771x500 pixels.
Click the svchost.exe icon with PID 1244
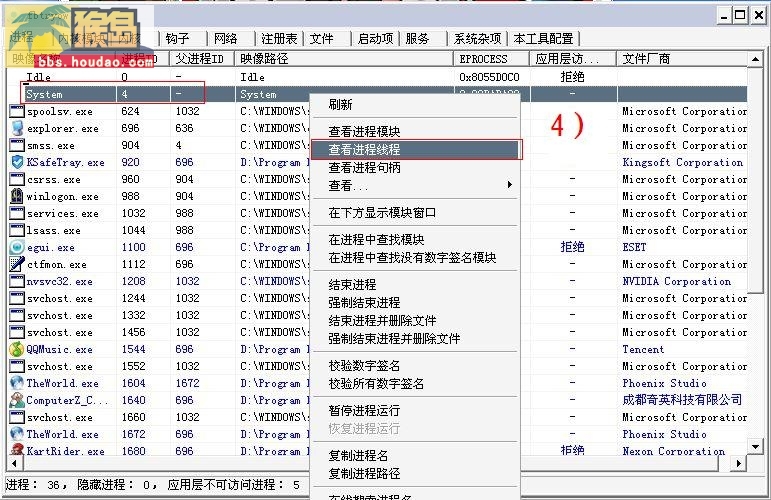point(17,298)
